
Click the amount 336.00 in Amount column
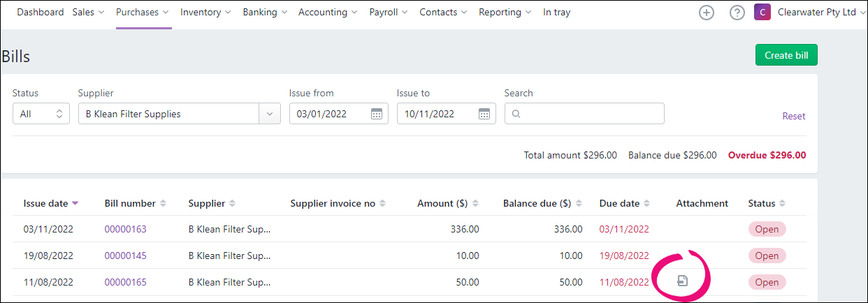[x=465, y=229]
